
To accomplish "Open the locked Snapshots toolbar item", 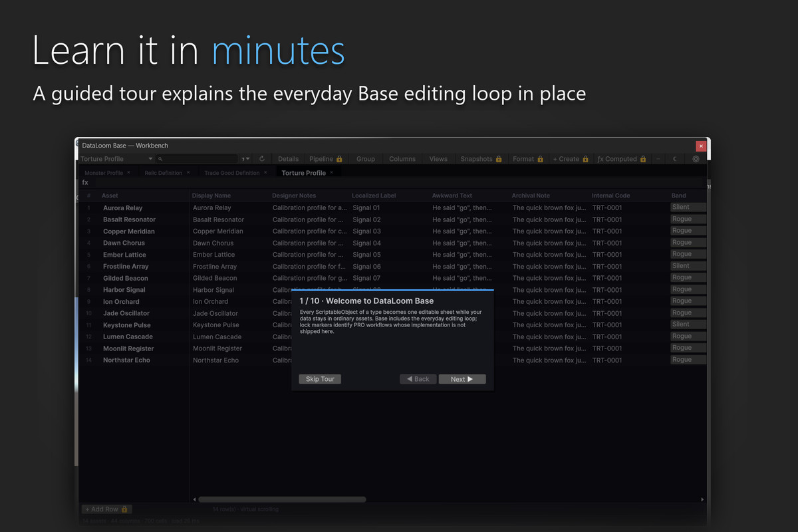I will point(481,159).
